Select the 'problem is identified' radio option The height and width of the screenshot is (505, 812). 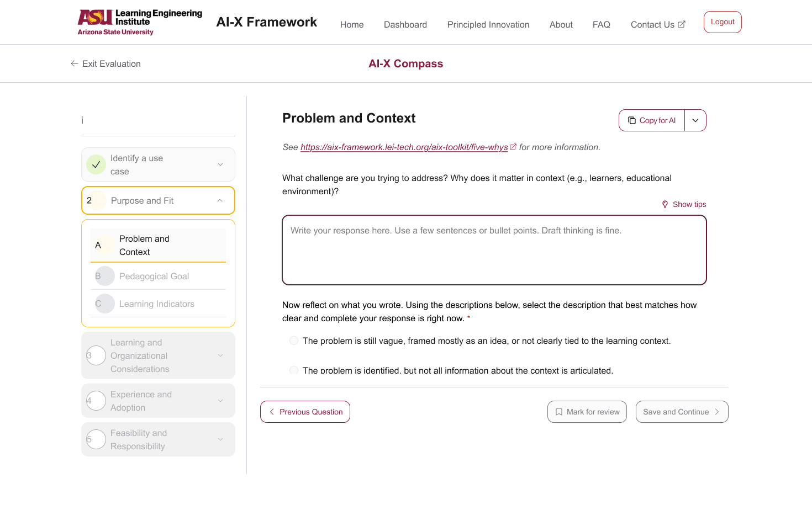pos(294,370)
